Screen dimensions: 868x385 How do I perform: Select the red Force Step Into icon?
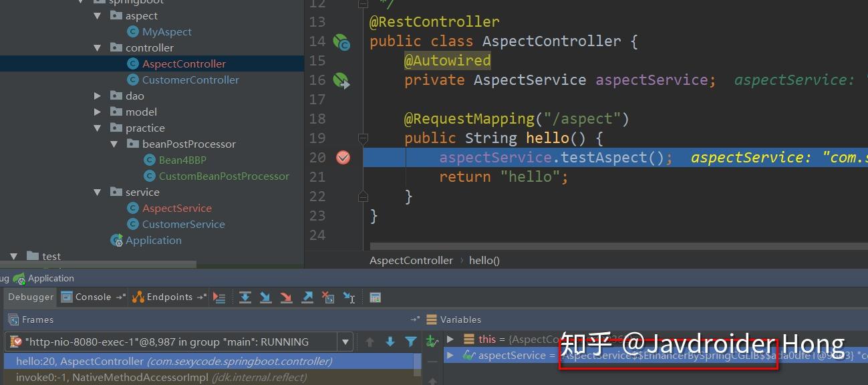287,297
